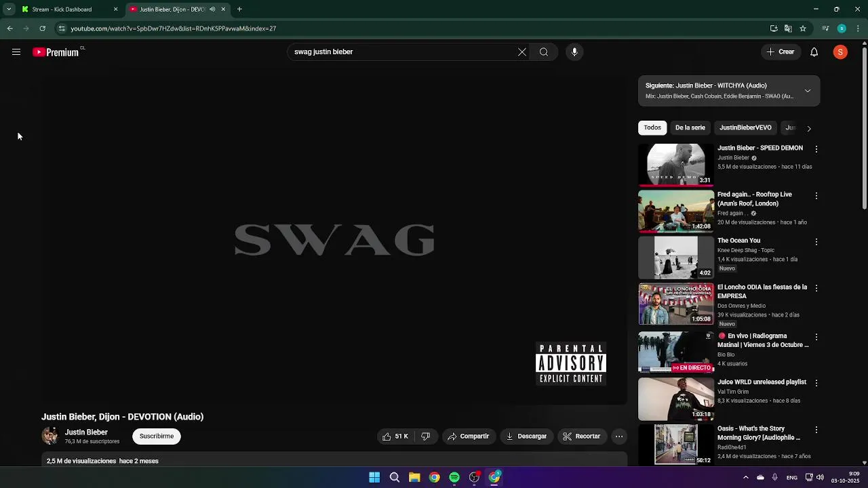This screenshot has width=868, height=488.
Task: Click the Suscribirme button
Action: 157,436
